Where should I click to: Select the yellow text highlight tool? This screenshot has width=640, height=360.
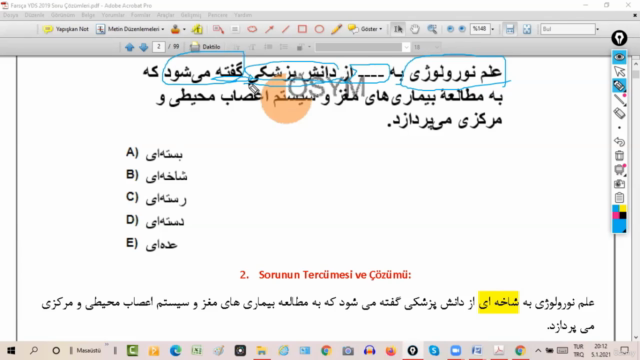(198, 29)
